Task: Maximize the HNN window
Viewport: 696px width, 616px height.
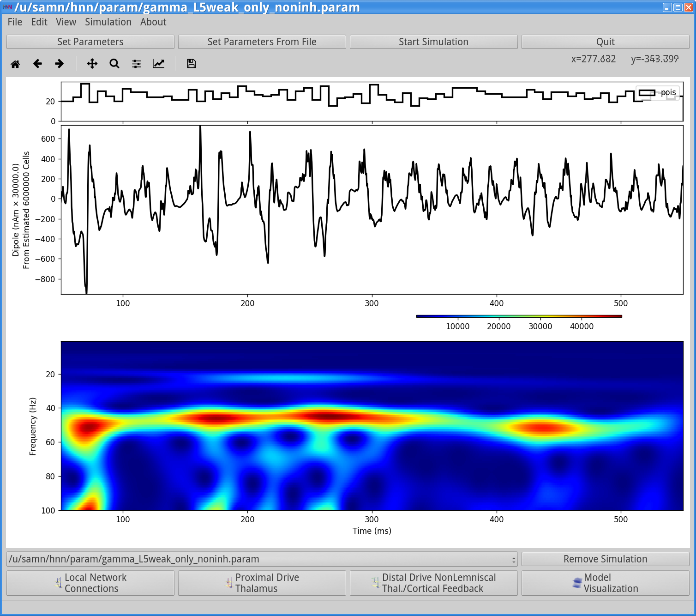Action: pyautogui.click(x=678, y=7)
